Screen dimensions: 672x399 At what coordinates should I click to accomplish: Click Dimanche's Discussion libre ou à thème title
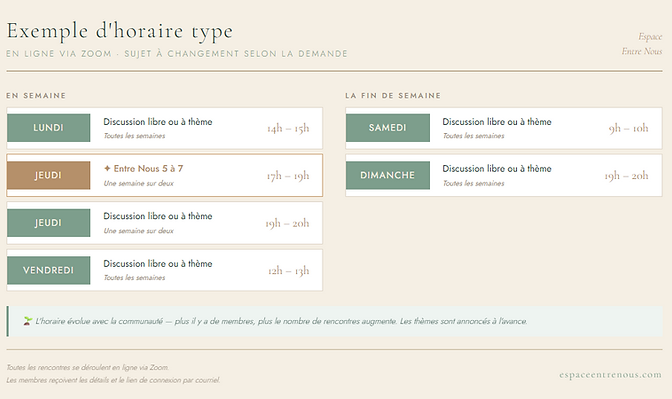pos(497,169)
